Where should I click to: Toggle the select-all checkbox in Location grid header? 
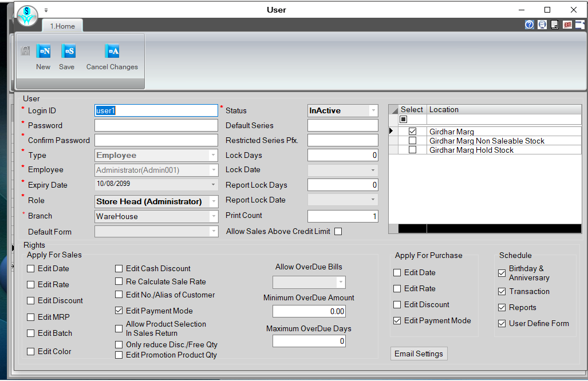tap(404, 119)
